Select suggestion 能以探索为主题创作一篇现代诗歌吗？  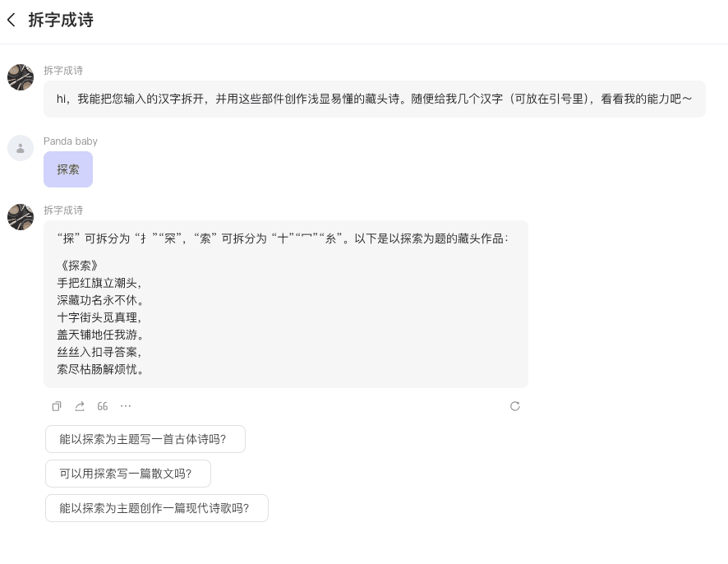(x=156, y=508)
